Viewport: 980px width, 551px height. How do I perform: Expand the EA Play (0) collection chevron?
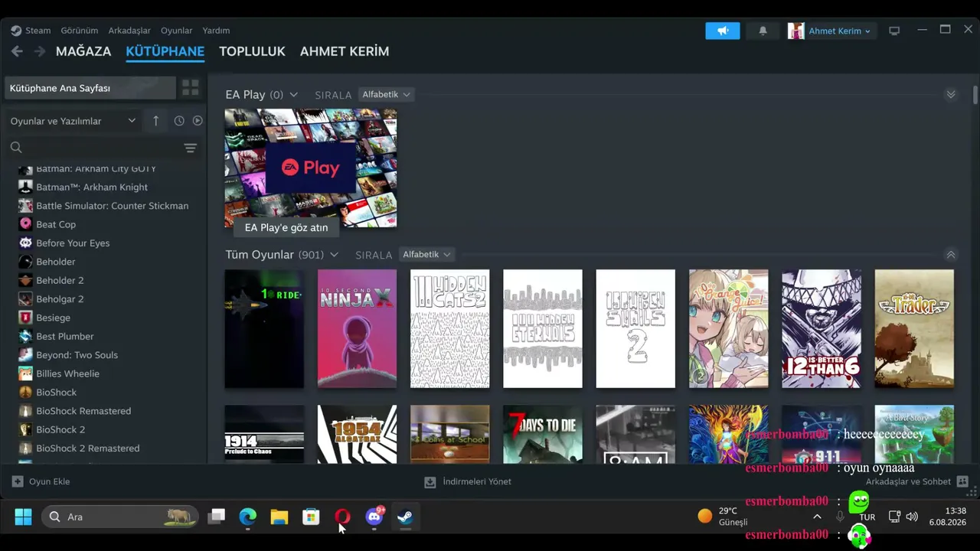pos(293,95)
